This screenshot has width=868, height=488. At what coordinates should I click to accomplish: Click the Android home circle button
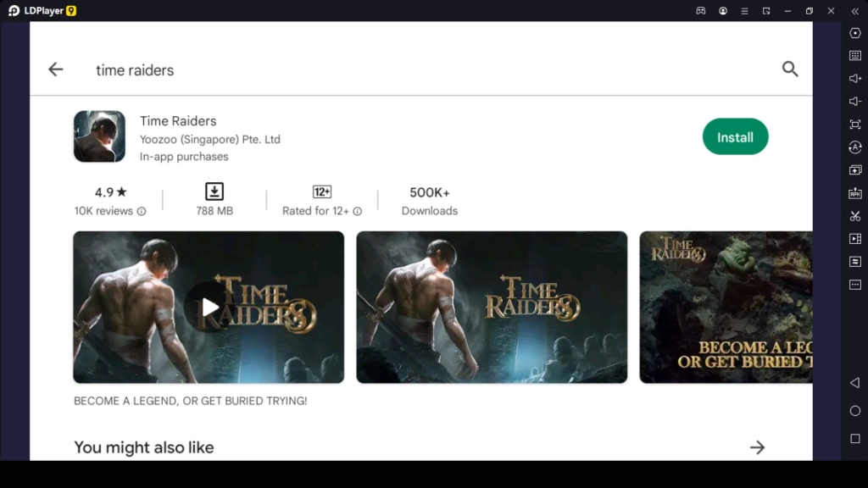855,411
